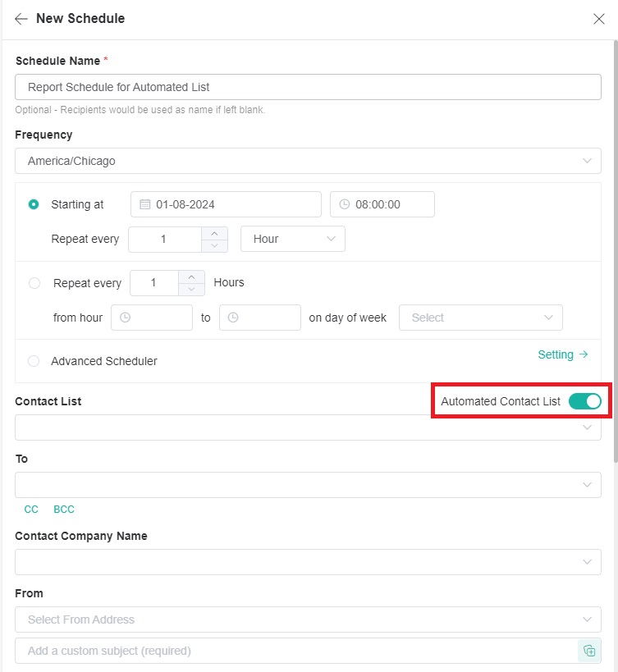Enable the Automated Contact List toggle

pos(584,402)
